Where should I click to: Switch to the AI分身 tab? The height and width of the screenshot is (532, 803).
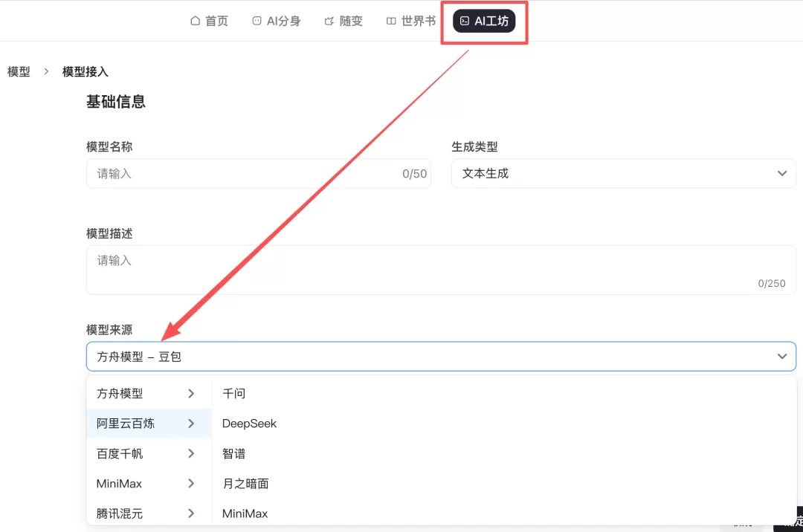pos(277,21)
